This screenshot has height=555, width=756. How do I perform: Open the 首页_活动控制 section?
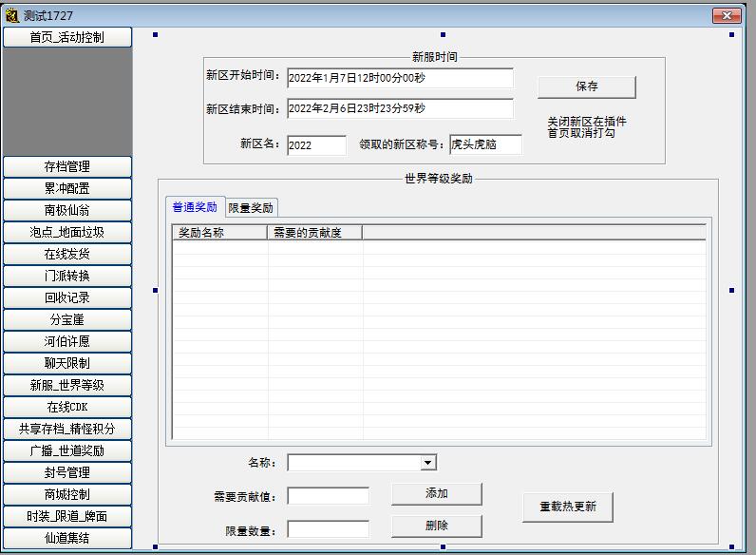pos(66,37)
